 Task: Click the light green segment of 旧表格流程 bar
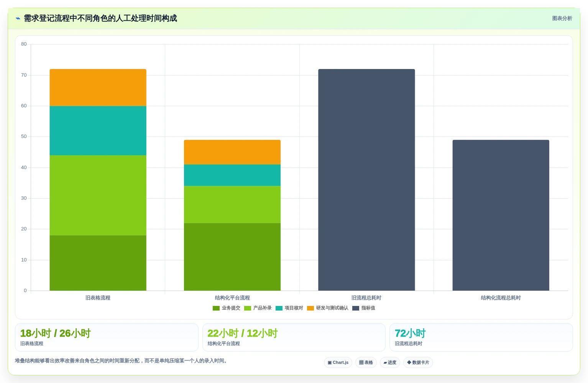(98, 195)
